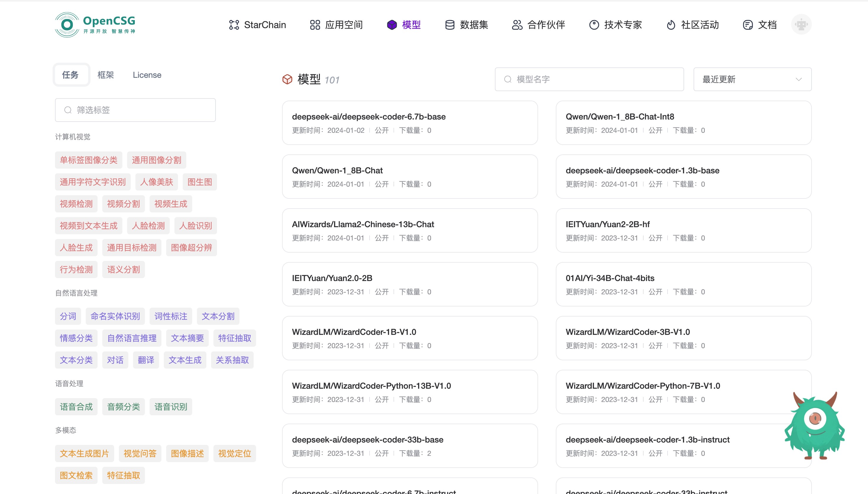Switch to the 框架 tab
Screen dimensions: 868x494
click(106, 75)
